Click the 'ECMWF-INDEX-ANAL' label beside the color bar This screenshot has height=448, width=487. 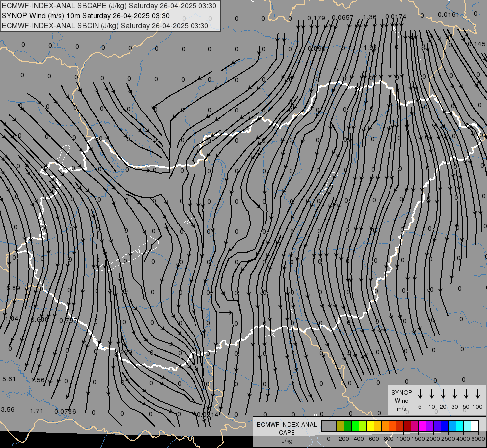point(287,425)
